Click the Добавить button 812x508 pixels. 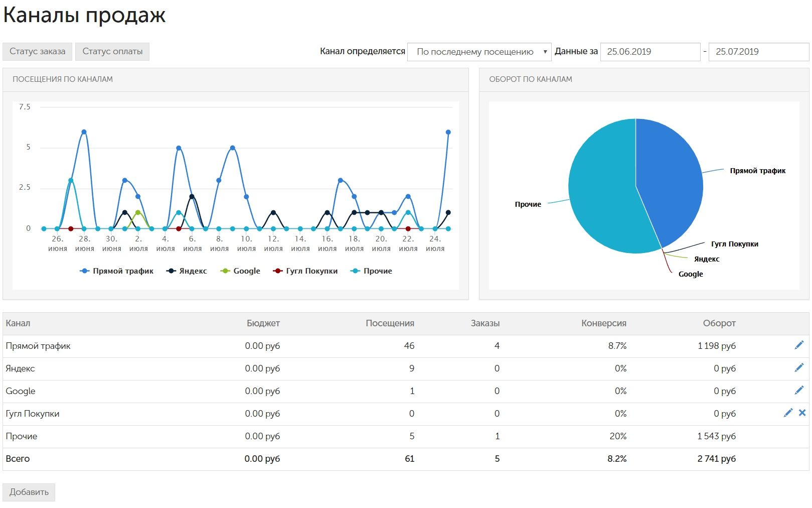click(x=29, y=492)
